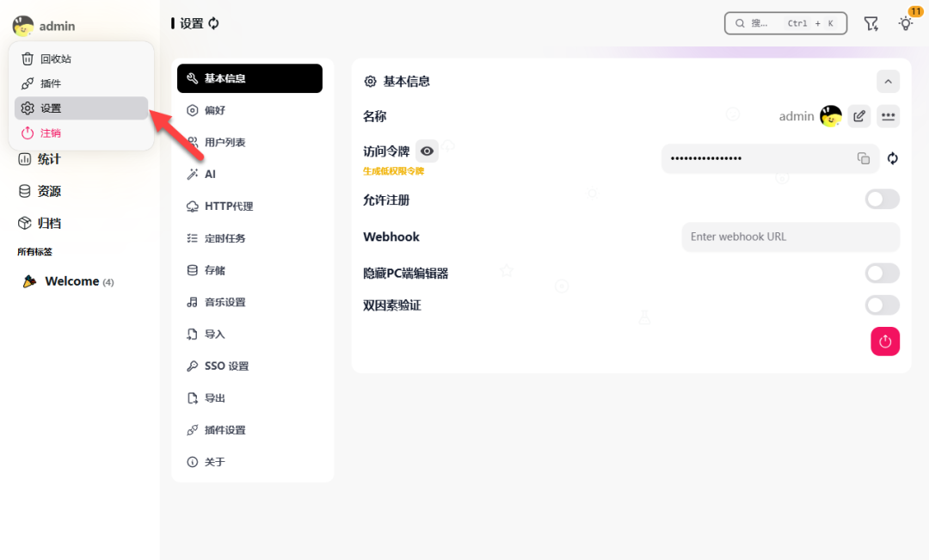This screenshot has width=929, height=560.
Task: Open 插件 plugins from the user menu
Action: click(81, 83)
